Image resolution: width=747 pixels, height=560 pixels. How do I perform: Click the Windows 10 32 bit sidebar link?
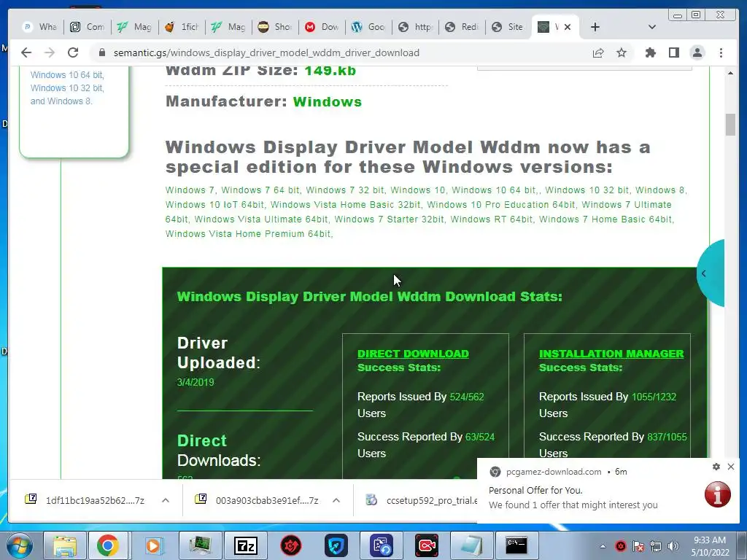(66, 88)
